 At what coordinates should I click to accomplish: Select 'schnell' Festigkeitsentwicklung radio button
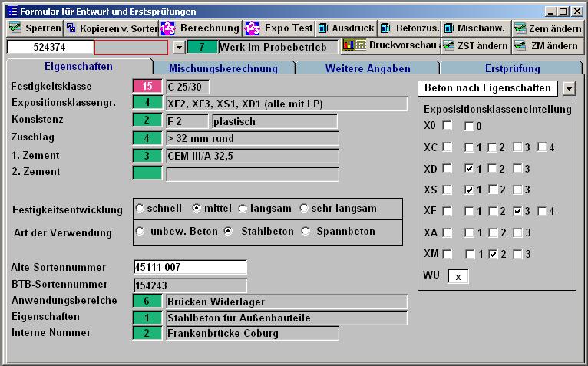click(140, 208)
